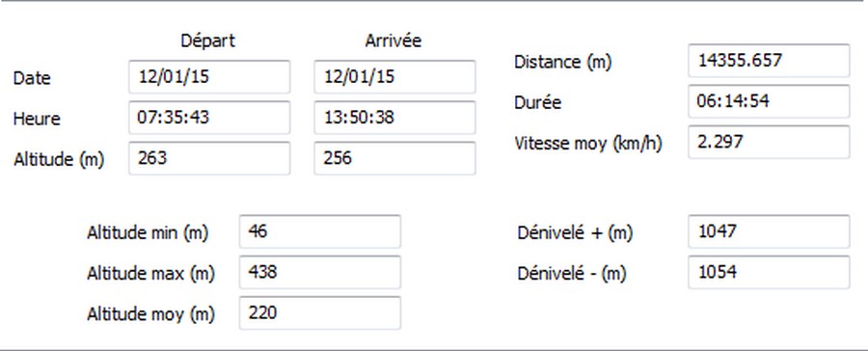Focus the Dénivelé - (m) field

point(769,272)
